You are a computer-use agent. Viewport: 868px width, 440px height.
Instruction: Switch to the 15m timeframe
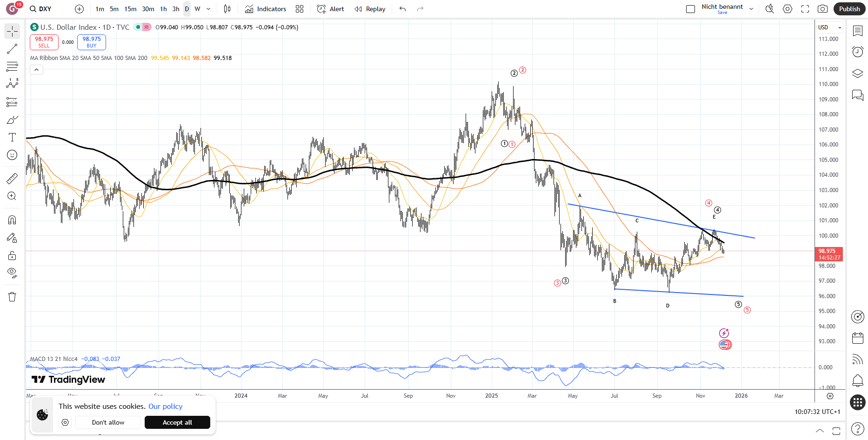click(x=130, y=9)
